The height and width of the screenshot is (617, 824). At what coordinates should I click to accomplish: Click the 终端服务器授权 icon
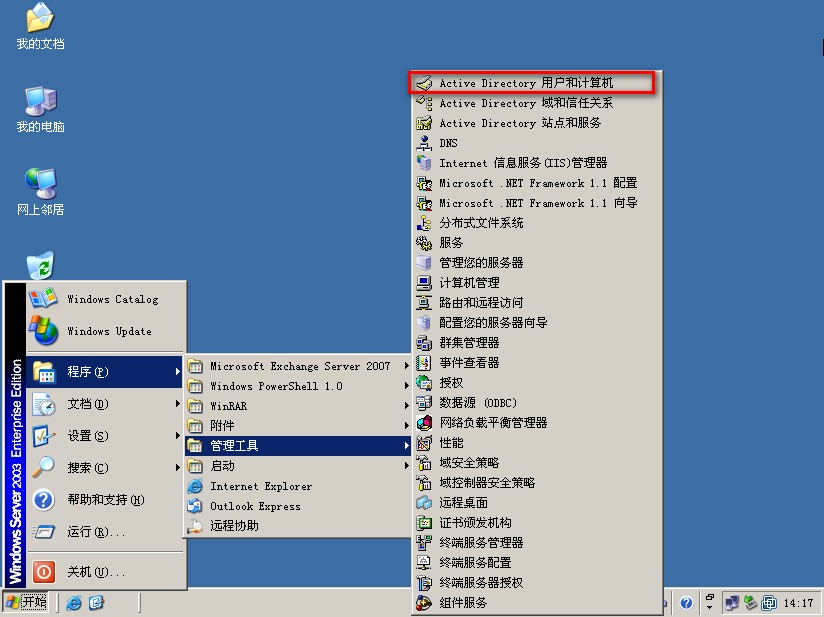click(424, 582)
